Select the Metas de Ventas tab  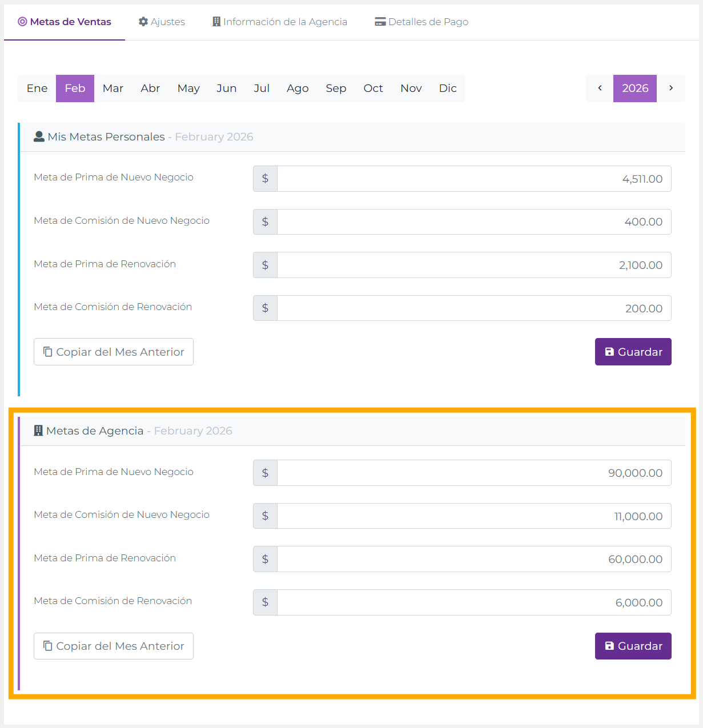click(x=65, y=22)
